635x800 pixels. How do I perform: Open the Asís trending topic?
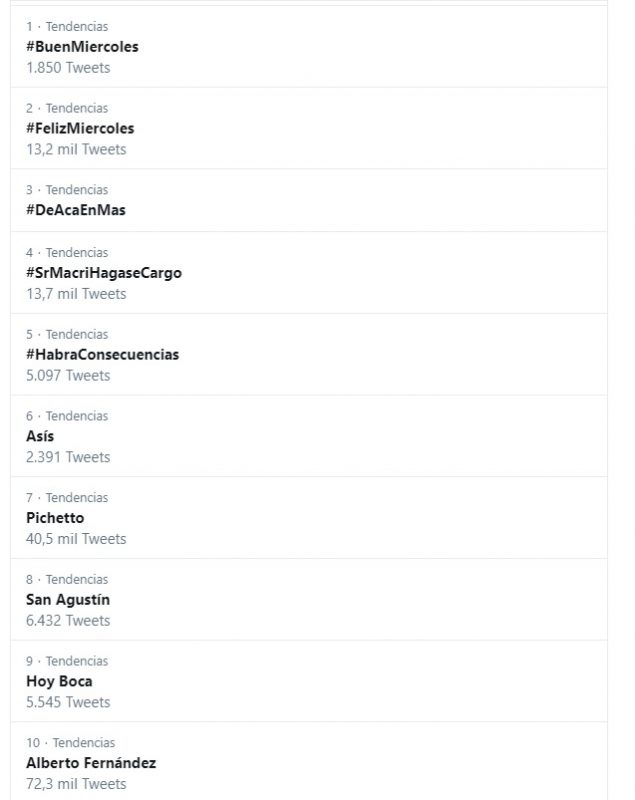tap(40, 437)
